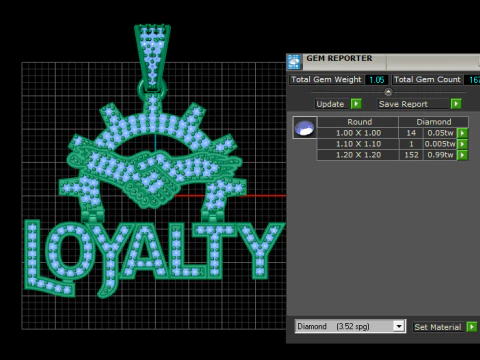The width and height of the screenshot is (480, 360).
Task: Click the green arrow on the 1.10 X 1.10 row
Action: click(462, 144)
